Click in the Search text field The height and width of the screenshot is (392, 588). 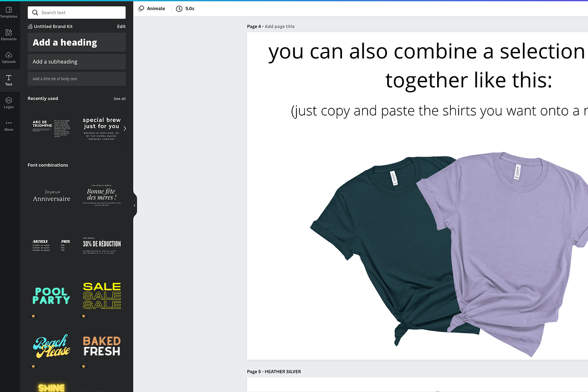point(76,13)
